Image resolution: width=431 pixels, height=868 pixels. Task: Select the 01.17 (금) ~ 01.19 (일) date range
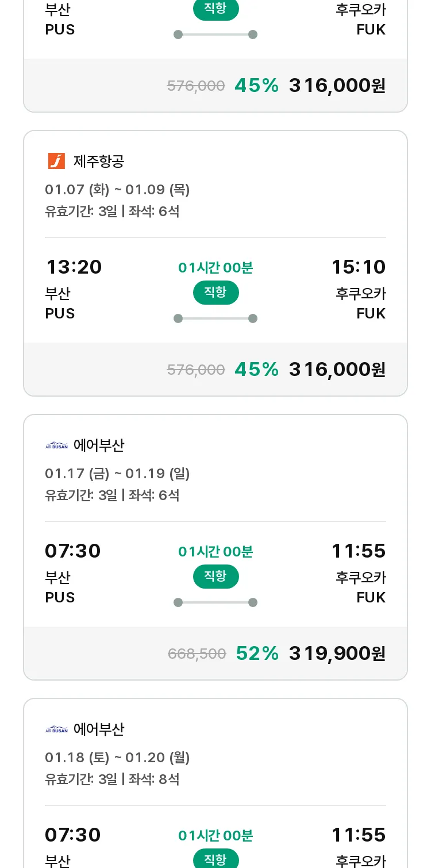(117, 474)
